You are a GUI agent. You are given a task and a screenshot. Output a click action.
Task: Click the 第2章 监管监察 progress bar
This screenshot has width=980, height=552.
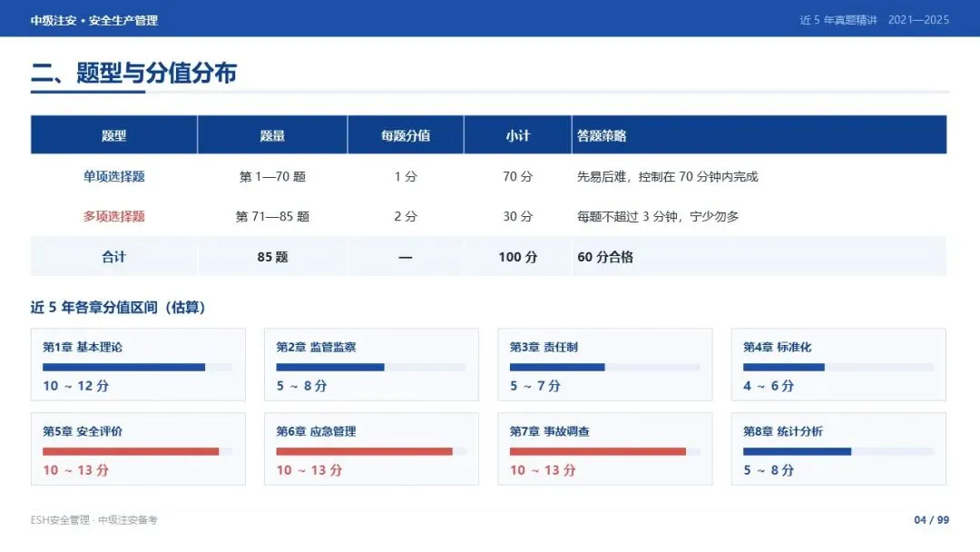coord(370,367)
